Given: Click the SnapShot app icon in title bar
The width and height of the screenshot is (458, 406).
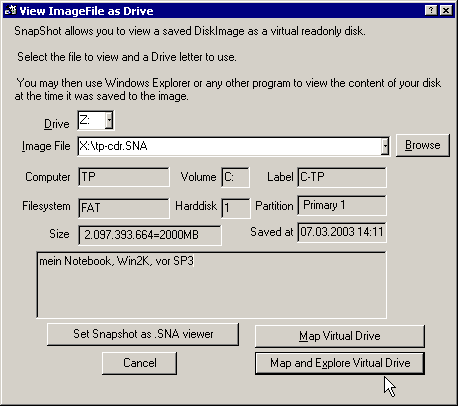Looking at the screenshot, I should [x=10, y=11].
